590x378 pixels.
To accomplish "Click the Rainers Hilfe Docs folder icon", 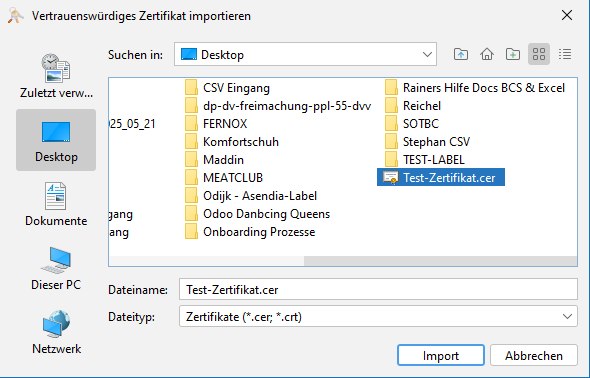I will (391, 88).
